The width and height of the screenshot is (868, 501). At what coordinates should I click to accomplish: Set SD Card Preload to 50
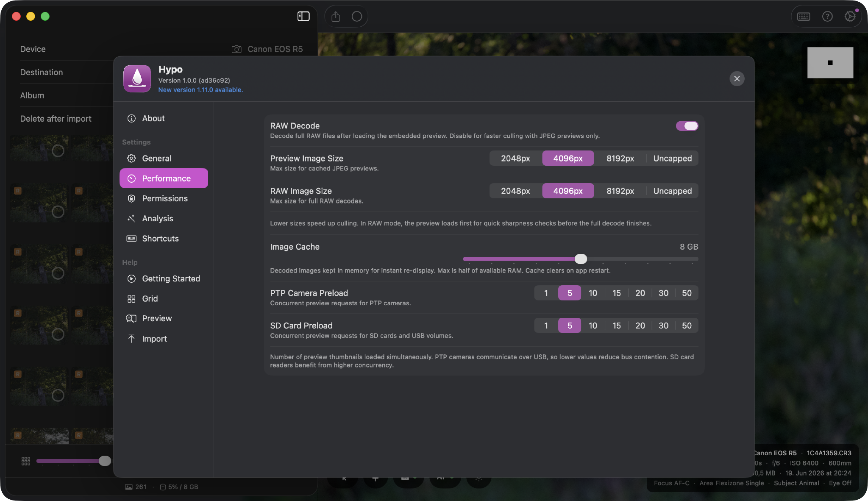687,326
